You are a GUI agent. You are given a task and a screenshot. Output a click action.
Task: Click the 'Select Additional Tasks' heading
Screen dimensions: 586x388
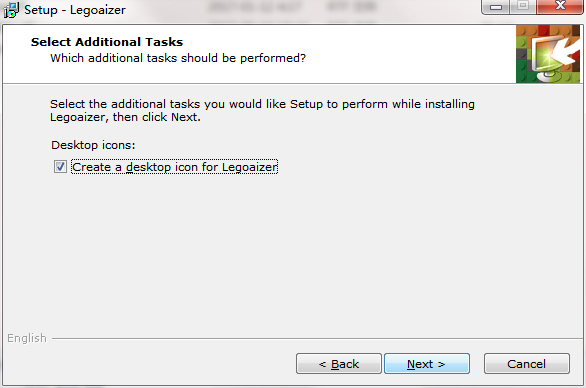(107, 42)
